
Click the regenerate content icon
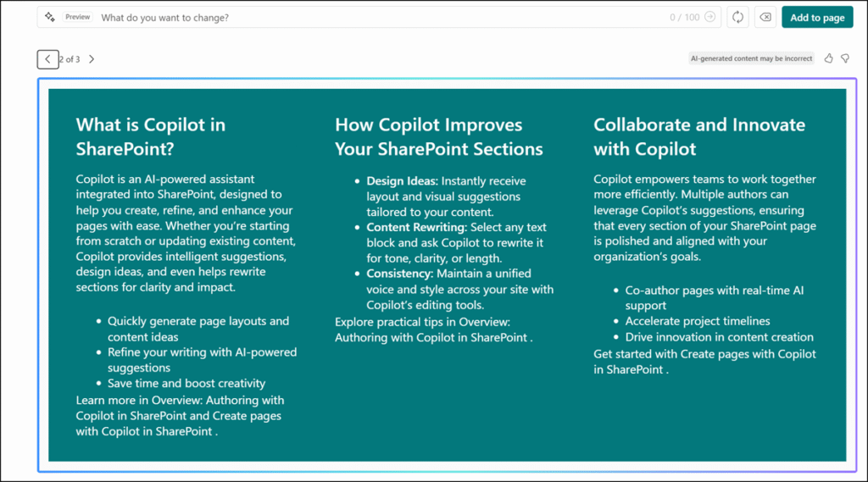pyautogui.click(x=737, y=17)
